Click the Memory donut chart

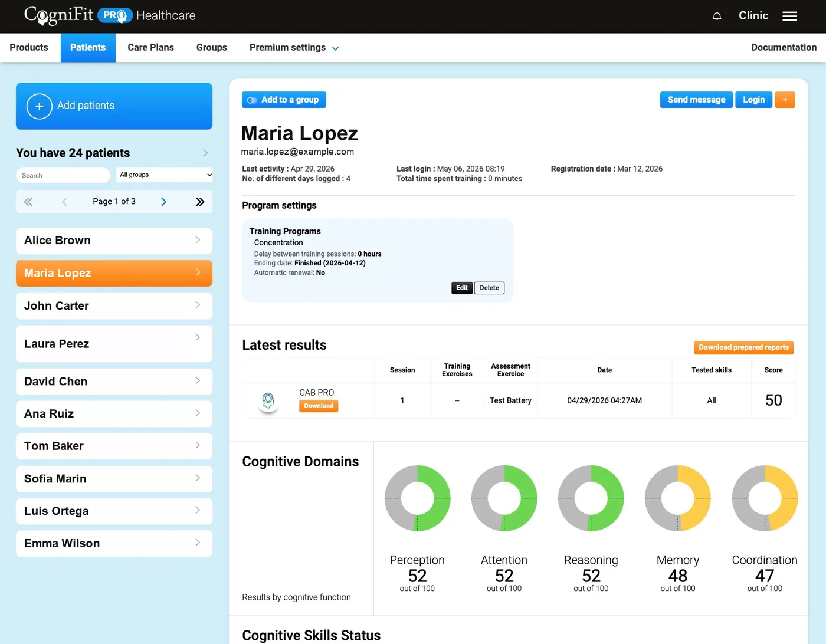tap(678, 498)
